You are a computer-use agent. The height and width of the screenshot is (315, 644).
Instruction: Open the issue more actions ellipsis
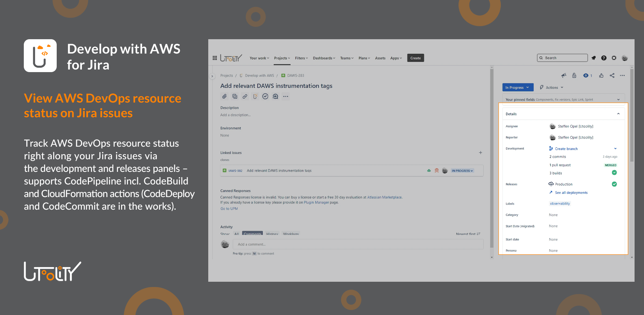coord(622,76)
